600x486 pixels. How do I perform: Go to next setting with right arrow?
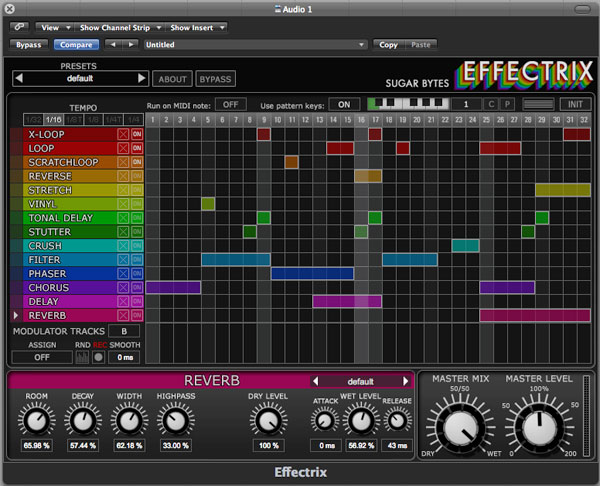(130, 44)
